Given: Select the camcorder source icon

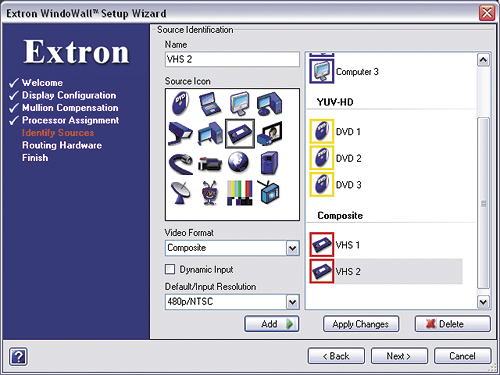Looking at the screenshot, I should [210, 163].
